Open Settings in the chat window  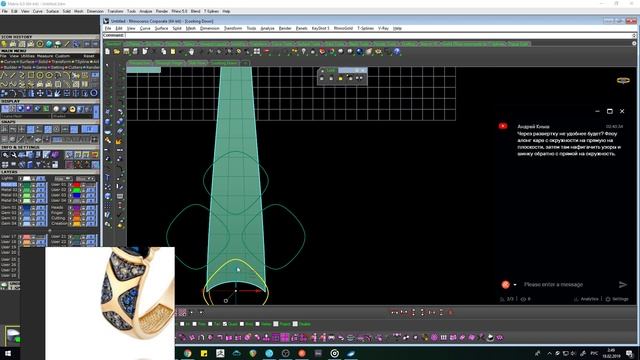618,299
